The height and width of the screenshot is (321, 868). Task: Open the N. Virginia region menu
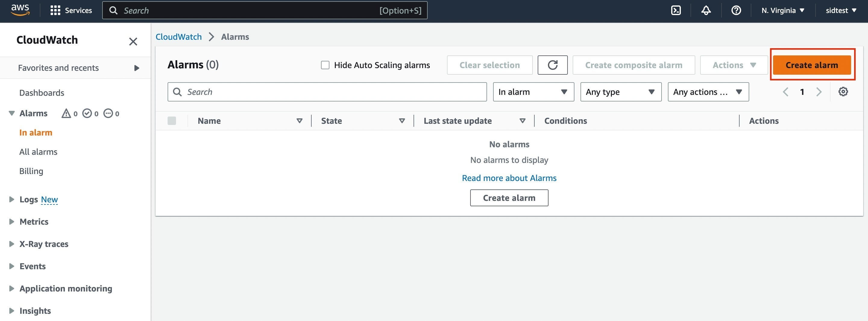783,11
